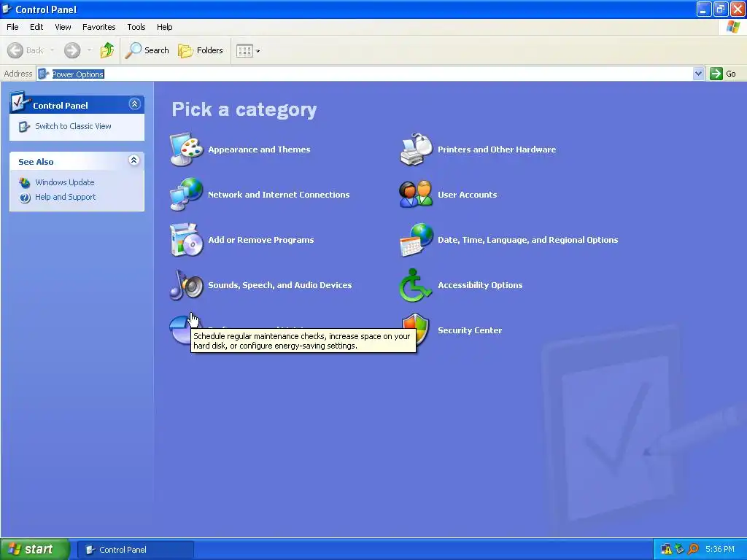This screenshot has width=747, height=560.
Task: Click the Security Center shield icon
Action: 416,329
